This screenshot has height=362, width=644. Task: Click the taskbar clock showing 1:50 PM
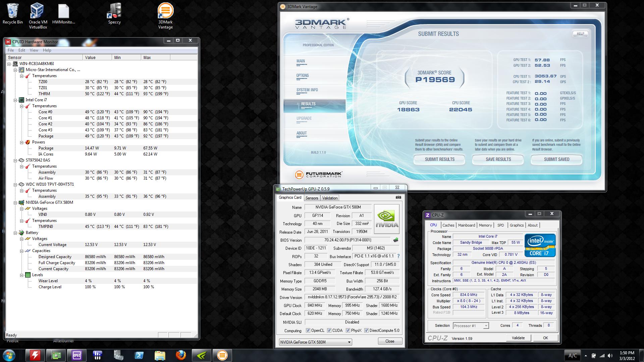coord(627,356)
